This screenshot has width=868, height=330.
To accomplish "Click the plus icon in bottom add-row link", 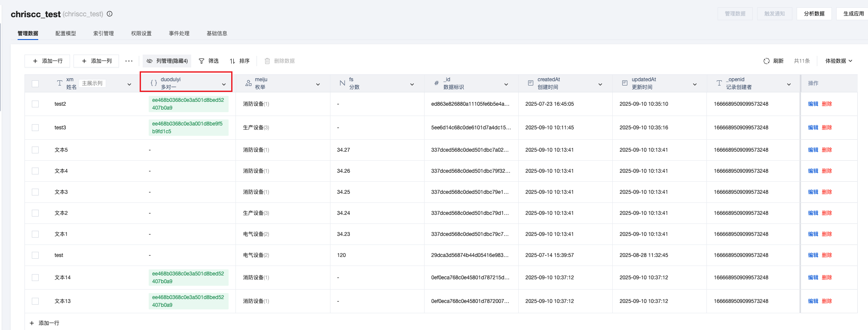I will click(x=32, y=323).
